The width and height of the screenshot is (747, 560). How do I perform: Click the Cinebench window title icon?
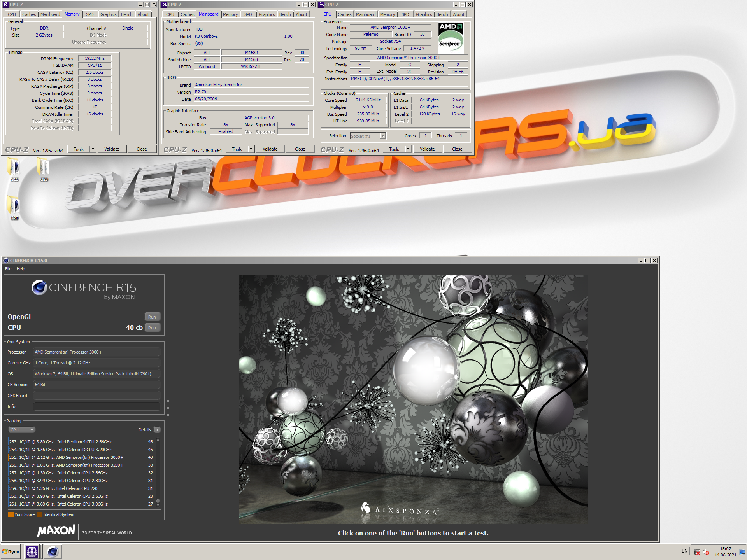pyautogui.click(x=6, y=260)
